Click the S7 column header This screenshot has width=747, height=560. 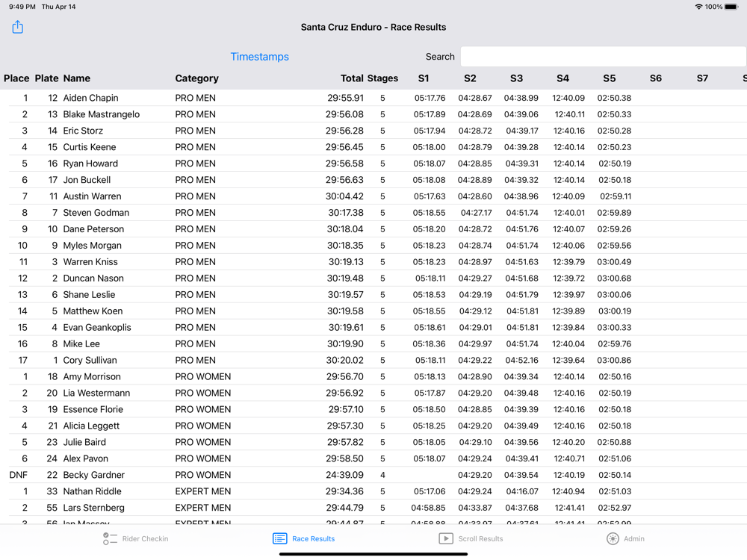pyautogui.click(x=702, y=78)
